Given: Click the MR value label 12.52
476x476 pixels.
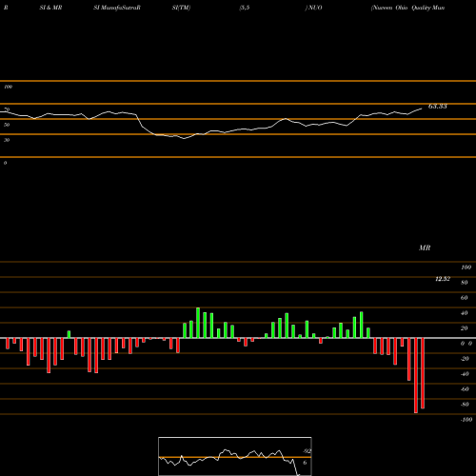Looking at the screenshot, I should tap(443, 279).
